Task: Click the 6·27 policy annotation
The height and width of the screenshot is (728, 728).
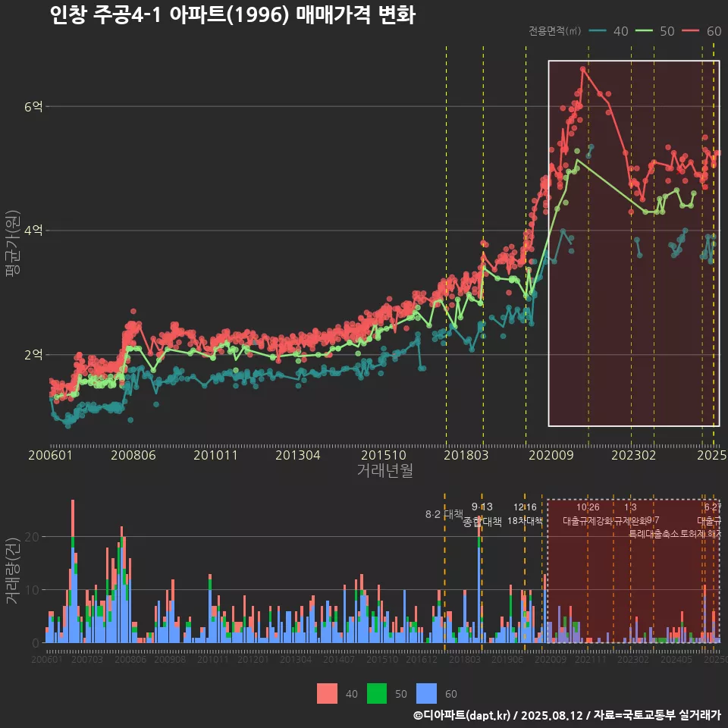Action: pos(713,507)
